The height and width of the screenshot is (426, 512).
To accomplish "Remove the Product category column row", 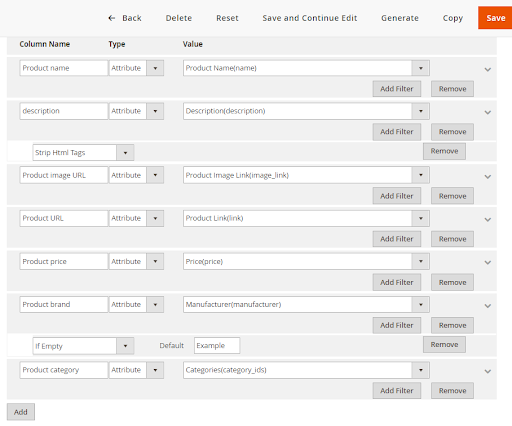I will (x=452, y=391).
